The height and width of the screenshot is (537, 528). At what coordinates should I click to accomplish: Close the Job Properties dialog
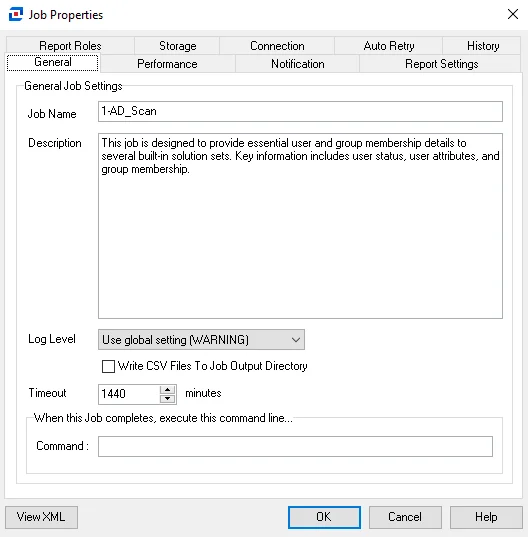[x=513, y=14]
